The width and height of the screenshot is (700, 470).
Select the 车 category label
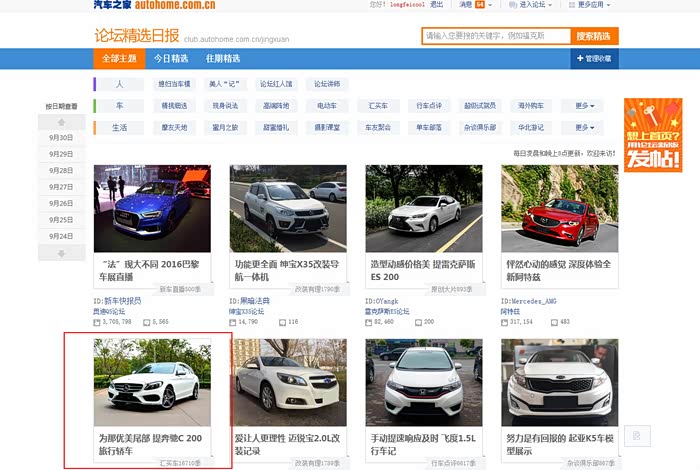click(120, 106)
